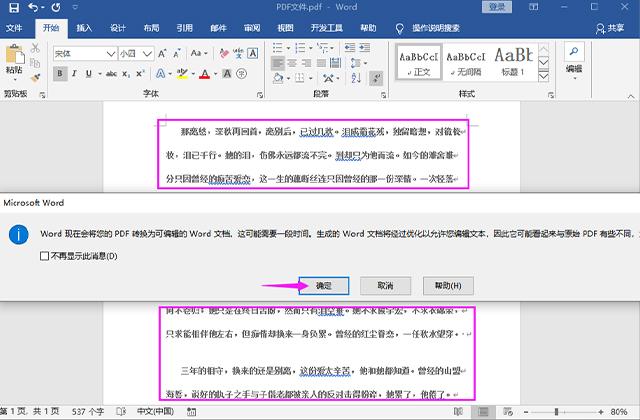Screen dimensions: 640x420
Task: Switch to the 开发工具 ribbon tab
Action: pyautogui.click(x=327, y=28)
